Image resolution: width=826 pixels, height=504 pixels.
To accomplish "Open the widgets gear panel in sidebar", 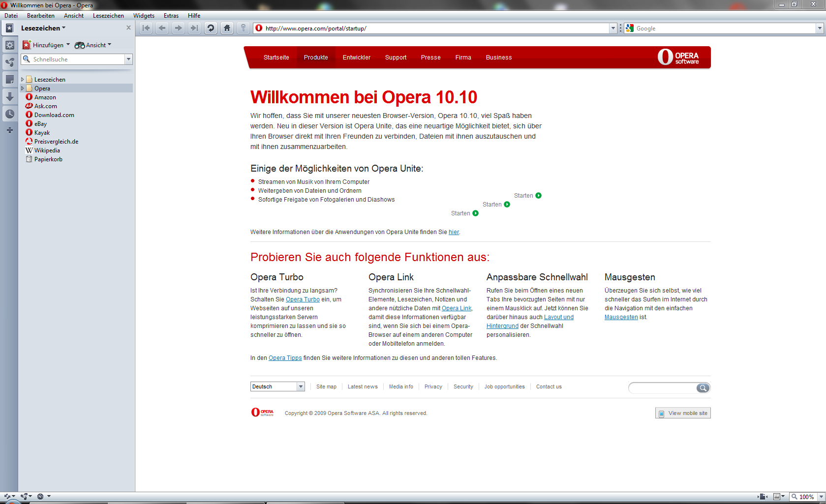I will tap(9, 45).
